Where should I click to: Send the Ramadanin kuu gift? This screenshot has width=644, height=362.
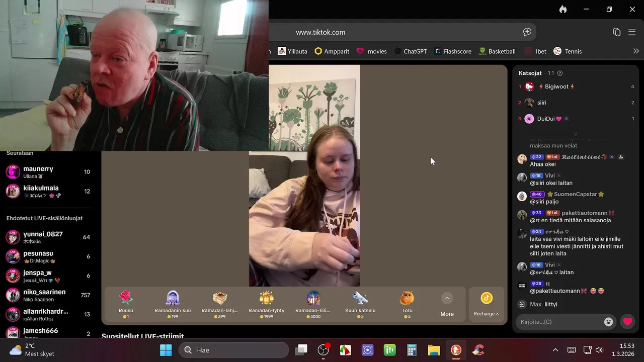173,305
